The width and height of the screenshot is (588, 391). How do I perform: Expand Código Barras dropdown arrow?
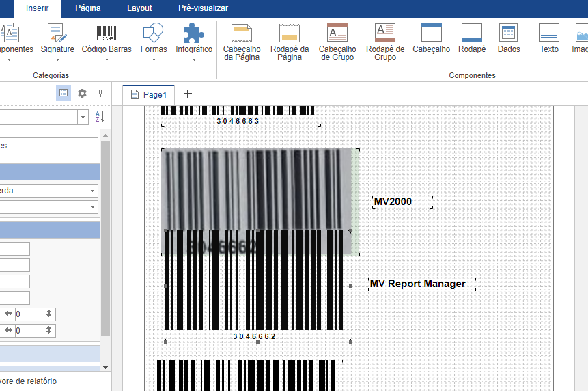point(107,59)
